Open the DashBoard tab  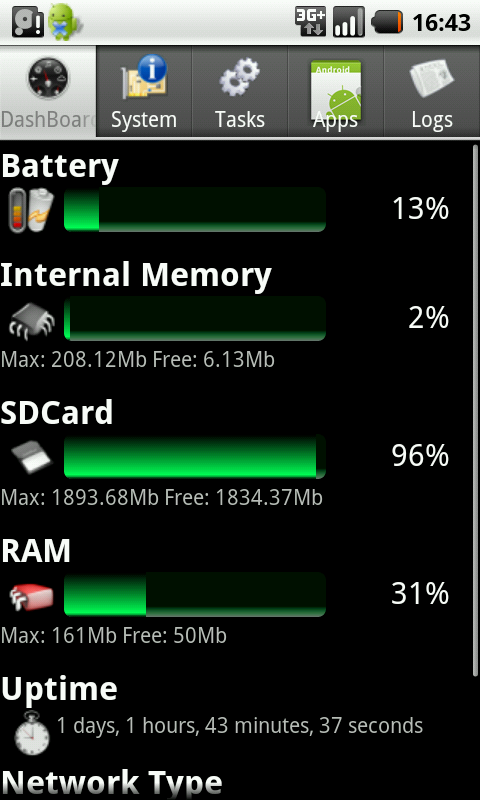coord(48,92)
